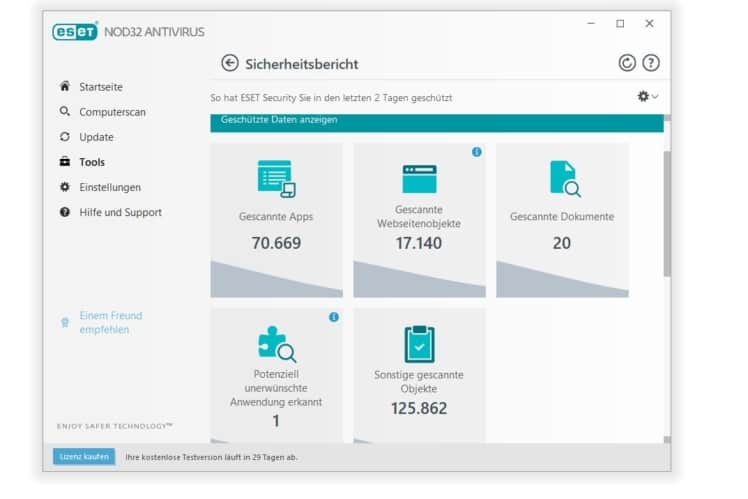748x499 pixels.
Task: Click the 17.140 web objects count
Action: click(x=419, y=243)
